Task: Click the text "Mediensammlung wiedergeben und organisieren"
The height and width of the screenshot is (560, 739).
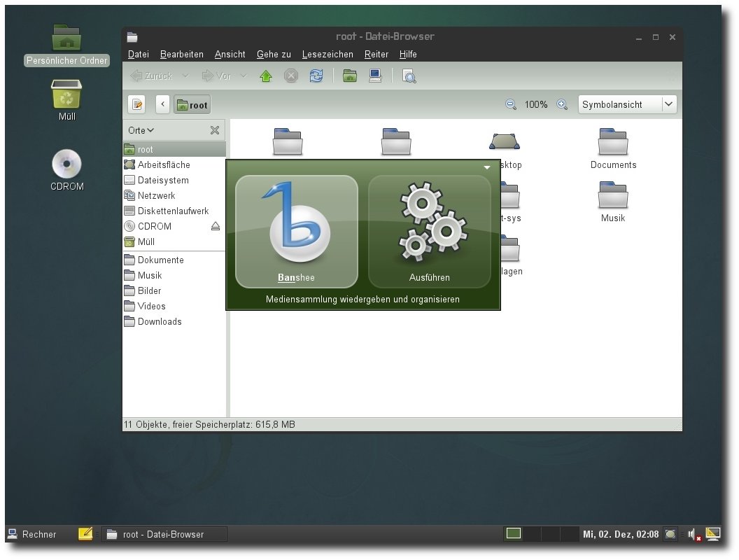Action: (363, 300)
